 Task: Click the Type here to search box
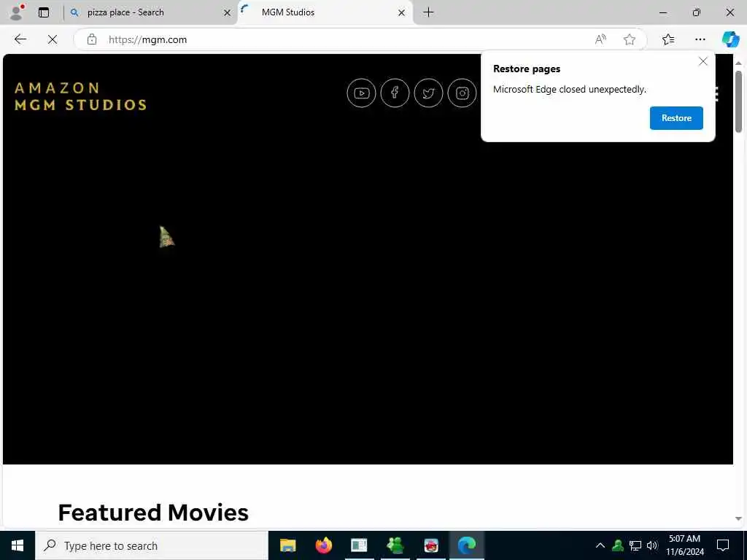coord(152,545)
